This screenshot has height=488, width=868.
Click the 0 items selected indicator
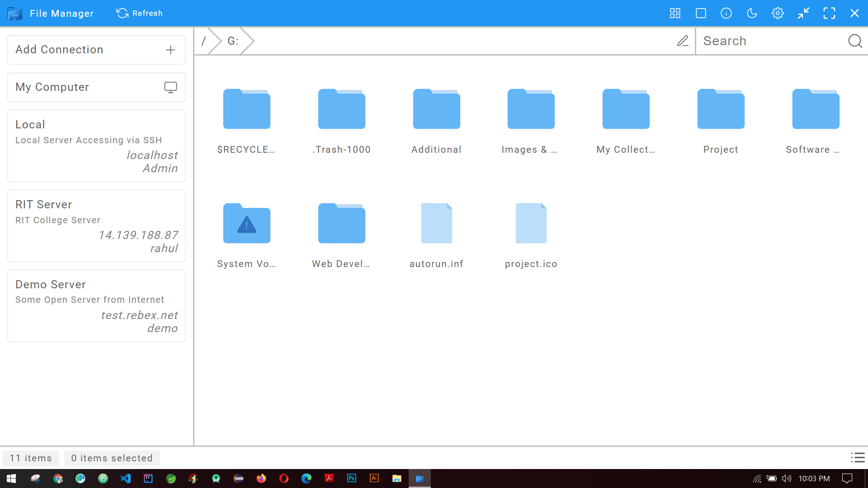click(x=112, y=458)
